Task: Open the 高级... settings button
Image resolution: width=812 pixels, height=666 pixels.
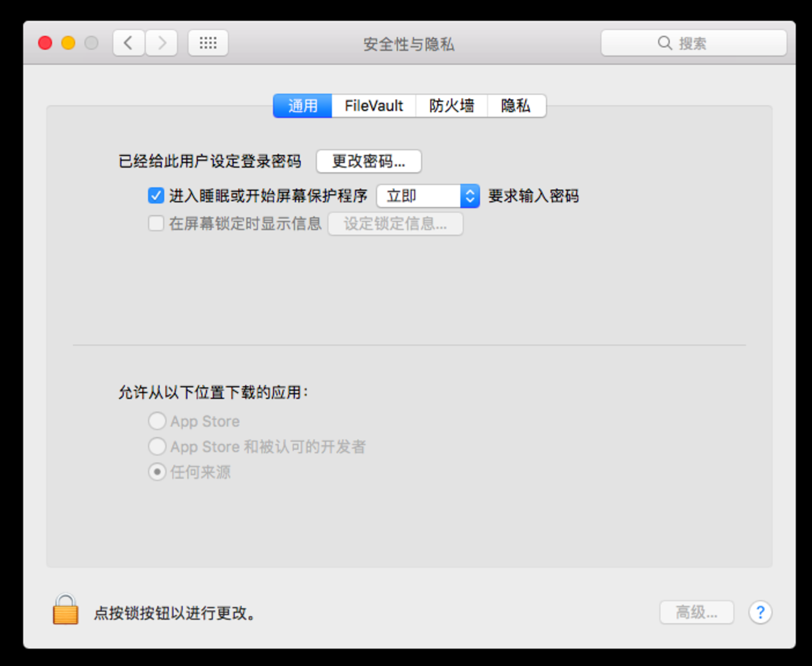Action: pos(696,612)
